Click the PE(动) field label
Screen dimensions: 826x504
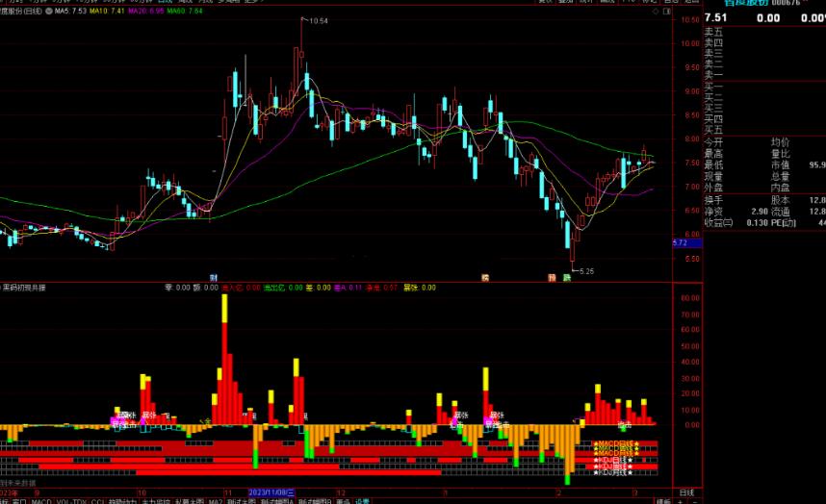[784, 223]
